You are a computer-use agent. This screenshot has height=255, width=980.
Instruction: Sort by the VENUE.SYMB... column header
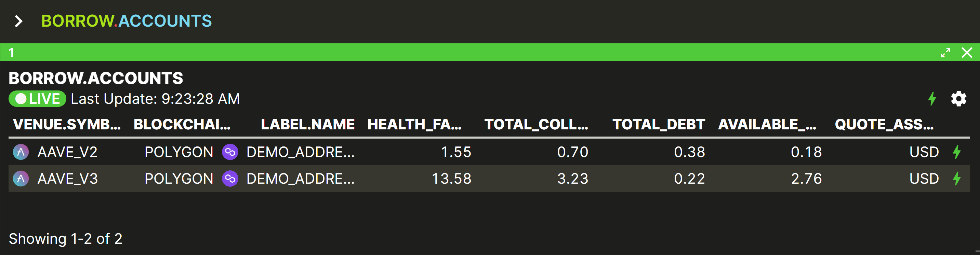[x=67, y=124]
